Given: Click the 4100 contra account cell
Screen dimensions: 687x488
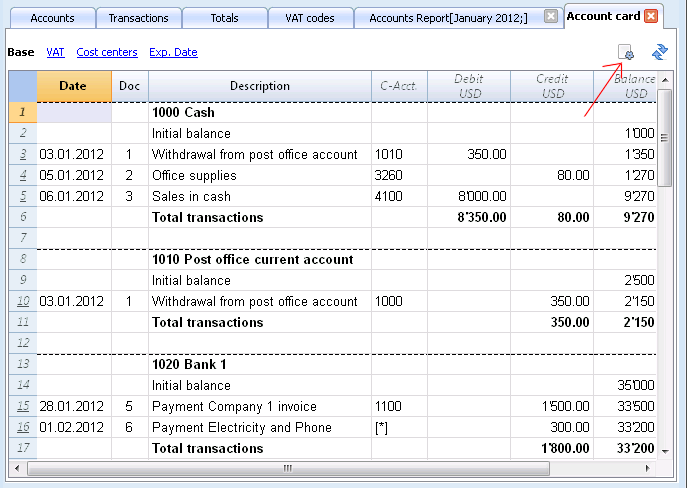Looking at the screenshot, I should pyautogui.click(x=399, y=196).
